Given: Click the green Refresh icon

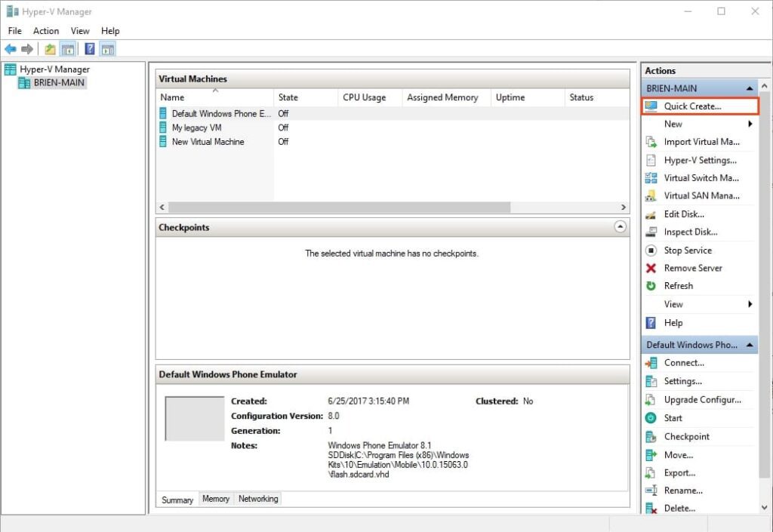Looking at the screenshot, I should 651,286.
